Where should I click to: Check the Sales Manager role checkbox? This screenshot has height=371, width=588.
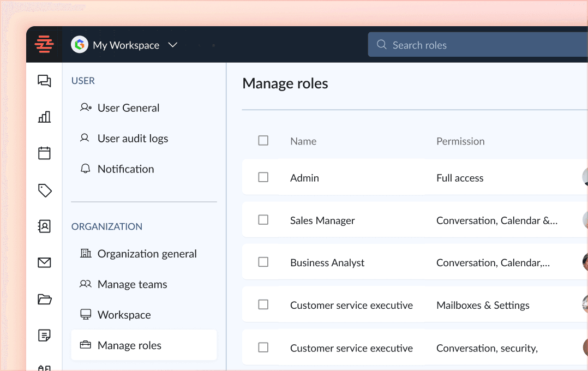pos(263,219)
